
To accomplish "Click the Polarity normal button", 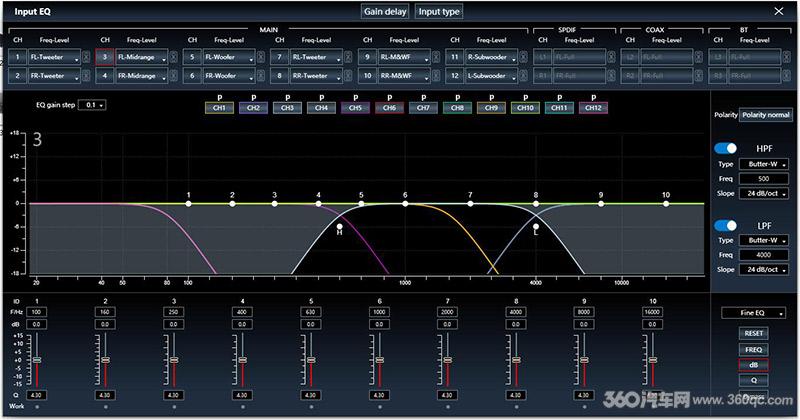I will [x=766, y=115].
